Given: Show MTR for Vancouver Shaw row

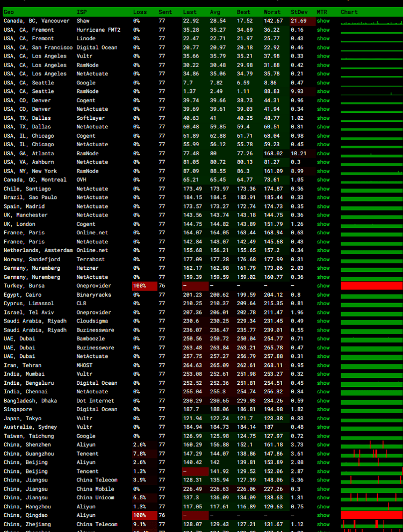Looking at the screenshot, I should coord(323,21).
